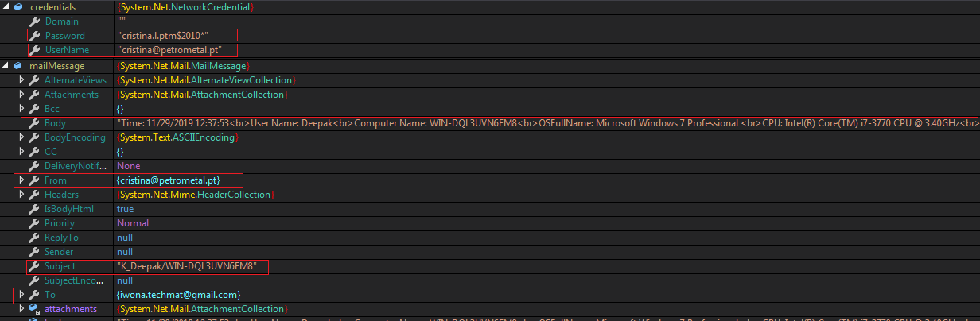Select the Priority value Normal
Screen dimensions: 980x321
(x=133, y=223)
